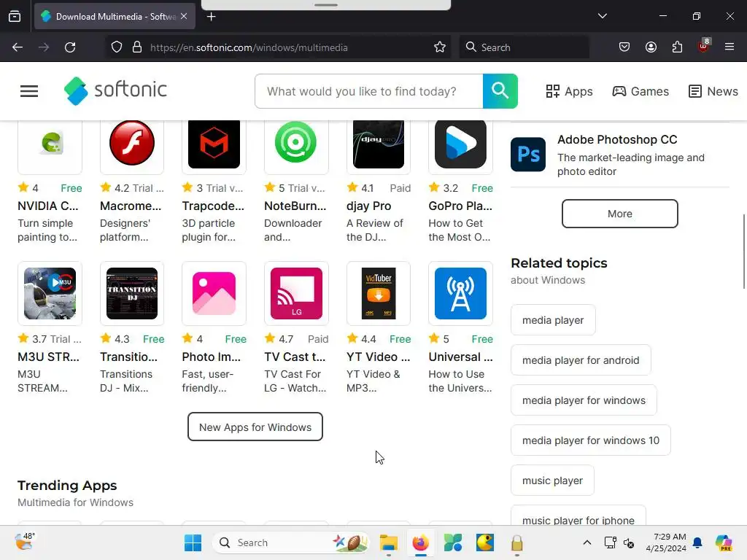Click the Firefox URL address bar
Viewport: 747px width, 560px height.
tap(278, 47)
